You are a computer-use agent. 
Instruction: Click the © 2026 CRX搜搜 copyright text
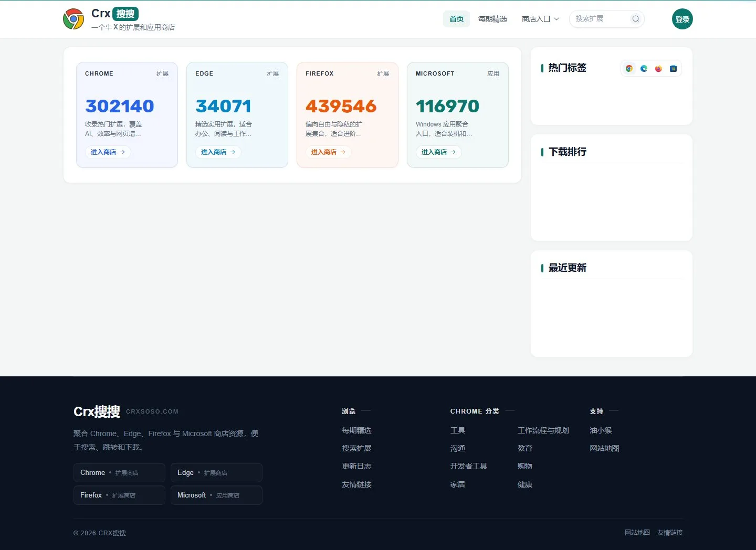point(100,533)
